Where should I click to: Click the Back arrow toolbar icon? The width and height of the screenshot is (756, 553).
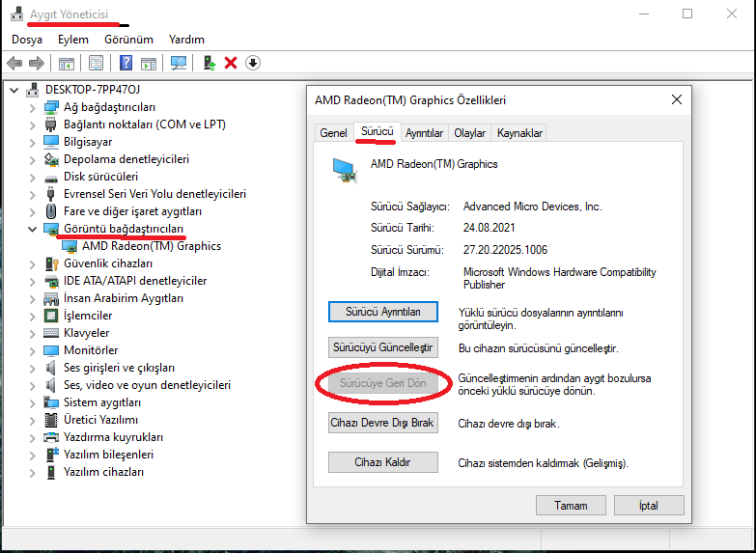[14, 63]
